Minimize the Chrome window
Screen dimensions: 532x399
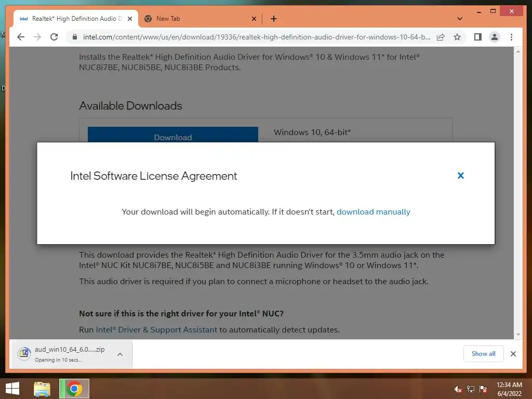tap(478, 11)
